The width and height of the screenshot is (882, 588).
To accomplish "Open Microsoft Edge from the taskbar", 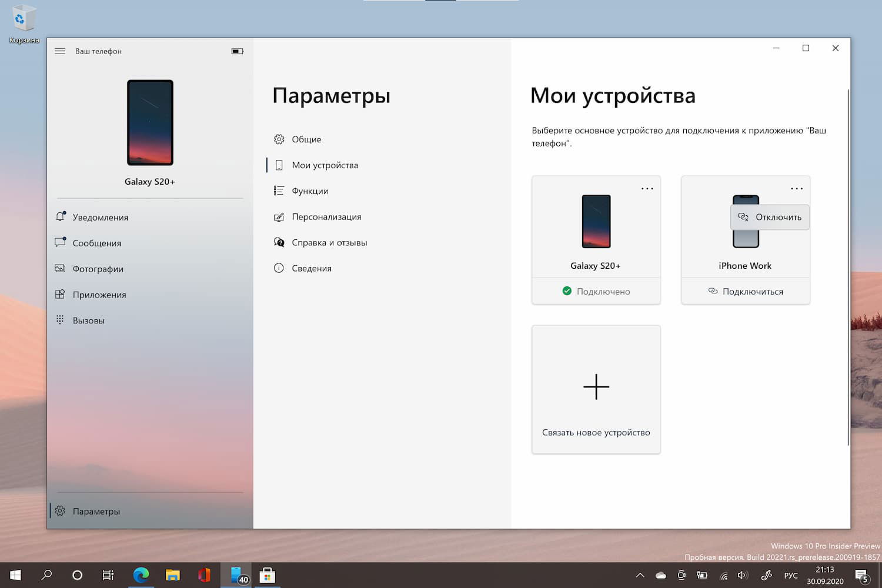I will tap(141, 574).
